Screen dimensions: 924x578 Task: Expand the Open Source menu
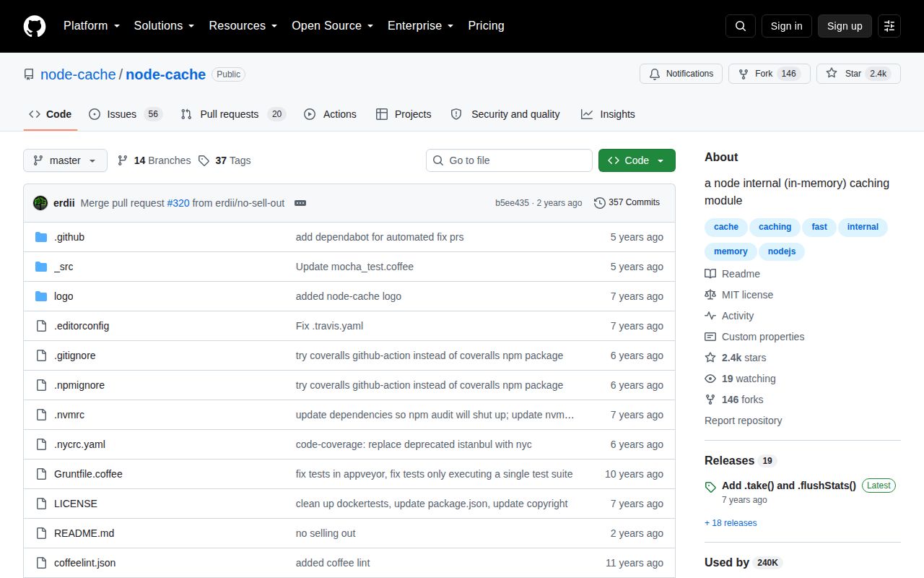tap(332, 26)
